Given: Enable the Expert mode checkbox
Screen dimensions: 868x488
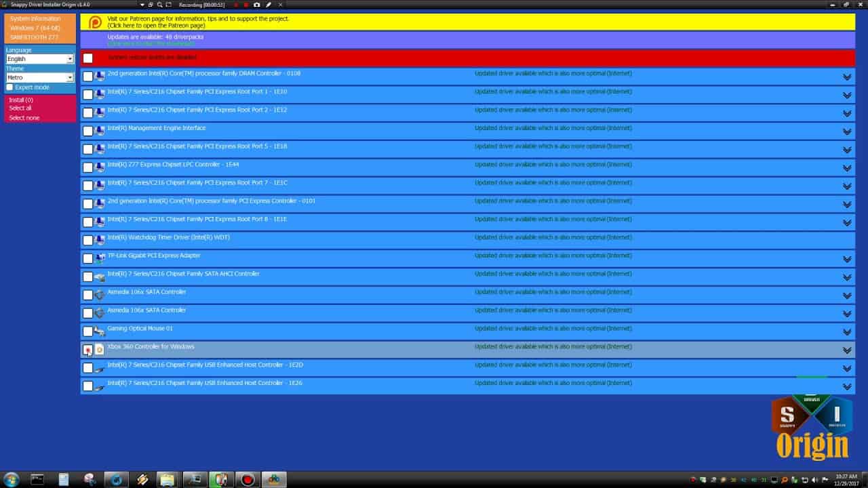Looking at the screenshot, I should [x=9, y=87].
